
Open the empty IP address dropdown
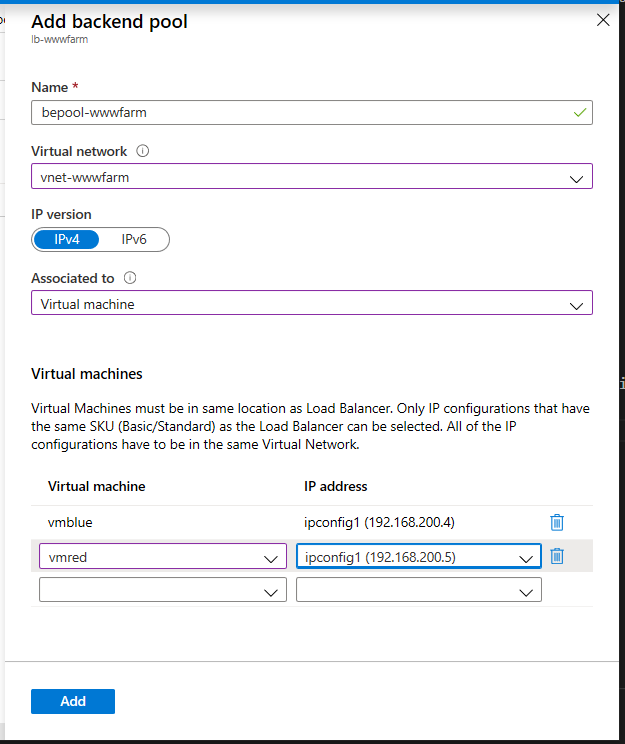point(418,591)
